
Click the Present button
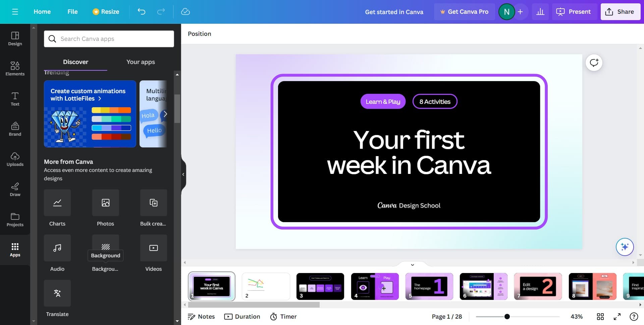(574, 12)
